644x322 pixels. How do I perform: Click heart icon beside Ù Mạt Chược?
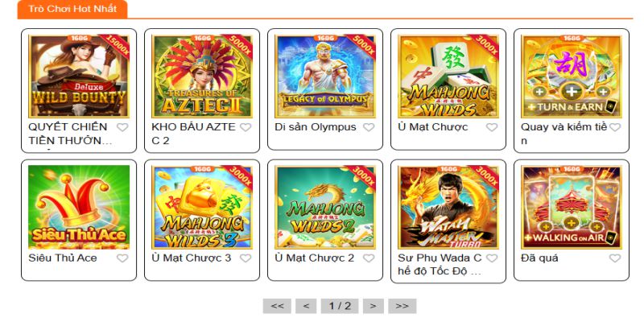click(492, 127)
